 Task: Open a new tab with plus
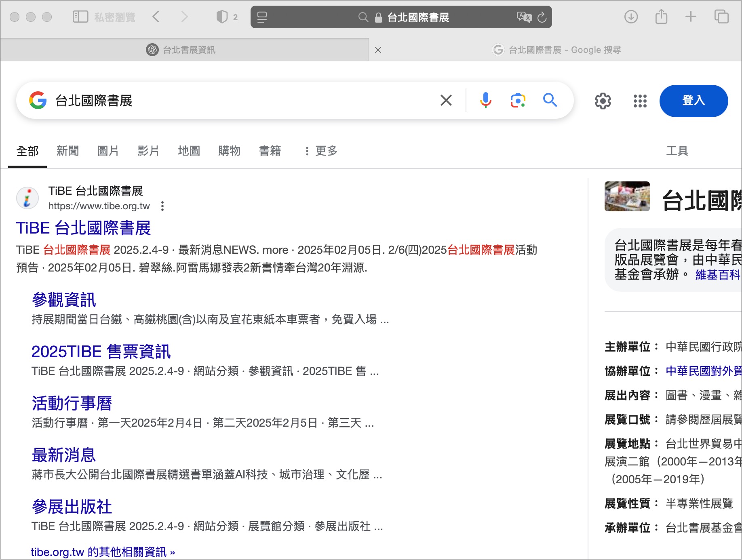coord(691,17)
